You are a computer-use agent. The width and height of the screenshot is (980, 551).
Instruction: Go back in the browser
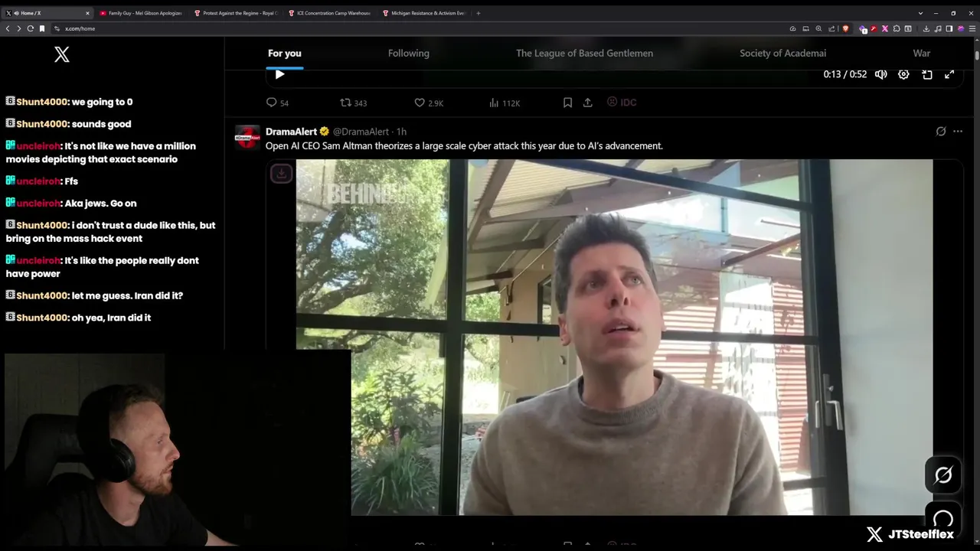[x=8, y=28]
